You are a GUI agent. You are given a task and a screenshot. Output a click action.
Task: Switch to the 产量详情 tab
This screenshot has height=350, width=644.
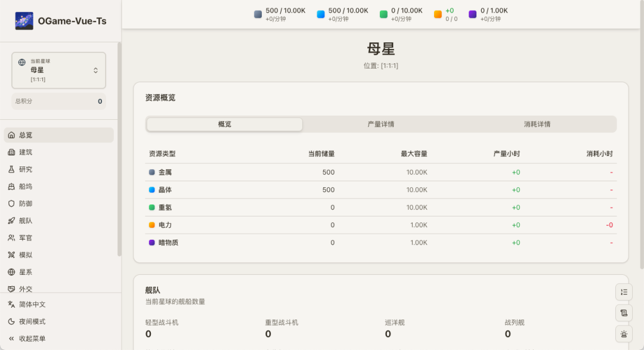[x=380, y=125]
